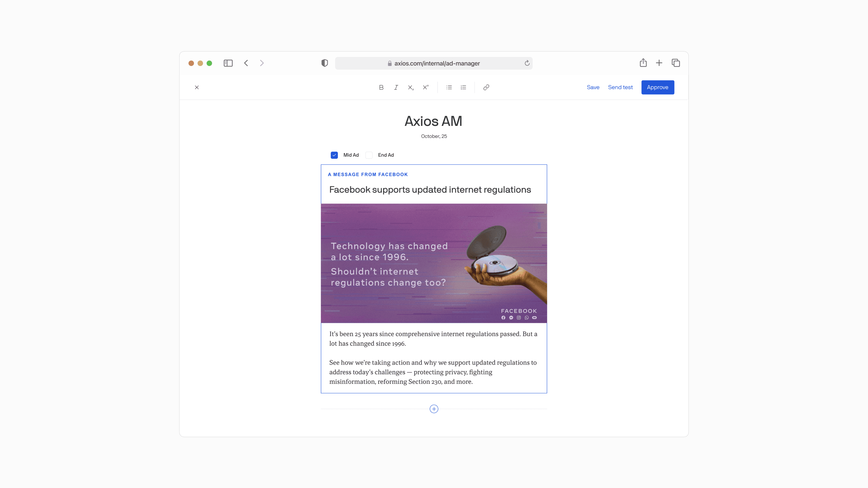
Task: Uncheck the Mid Ad checkbox
Action: click(334, 155)
